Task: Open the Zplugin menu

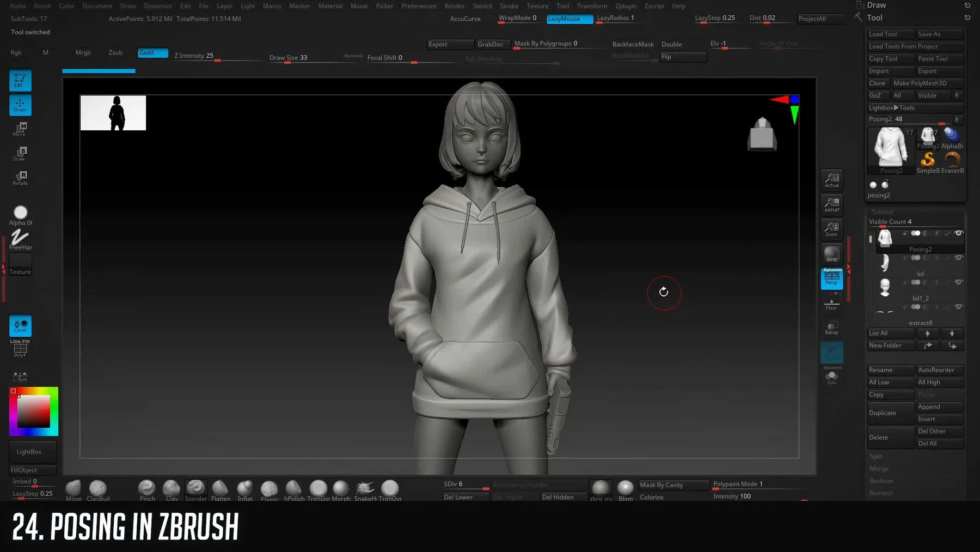Action: click(626, 6)
